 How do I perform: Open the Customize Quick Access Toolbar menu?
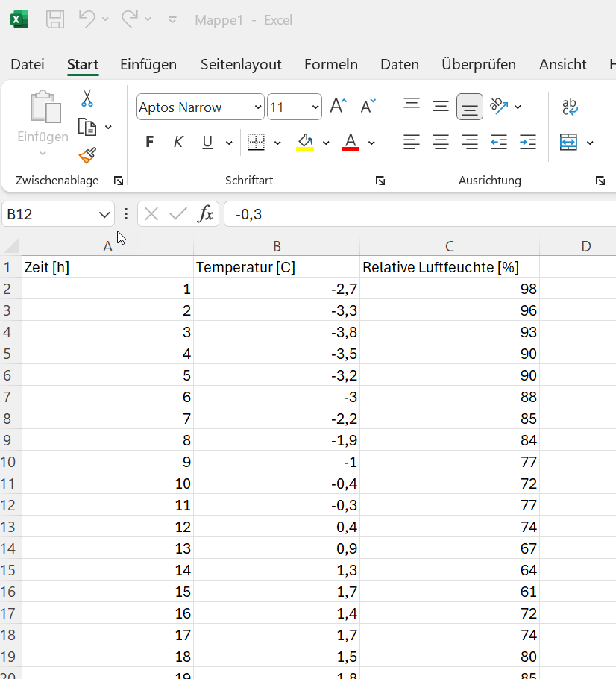[x=172, y=20]
